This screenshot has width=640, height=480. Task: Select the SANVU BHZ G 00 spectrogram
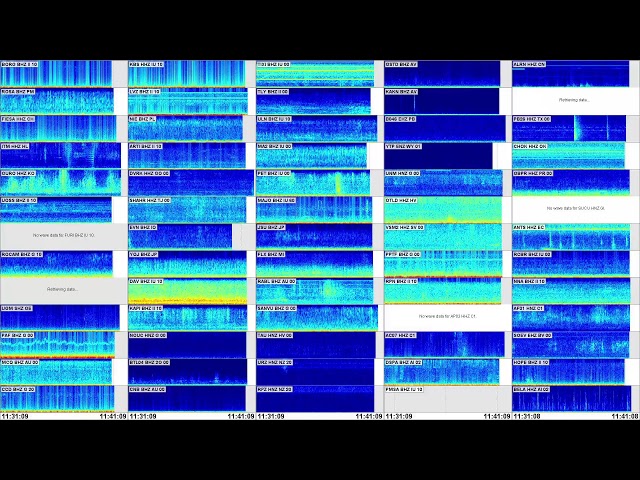(x=317, y=318)
